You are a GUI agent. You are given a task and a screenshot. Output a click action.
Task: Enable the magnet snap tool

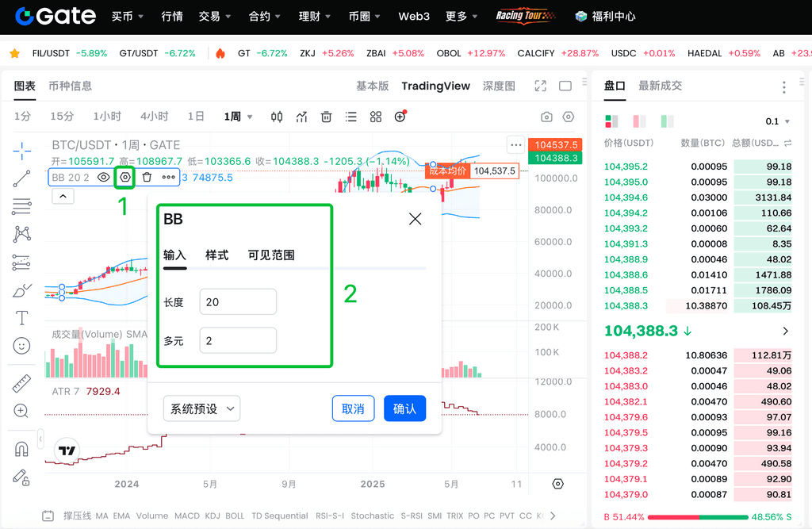tap(22, 449)
